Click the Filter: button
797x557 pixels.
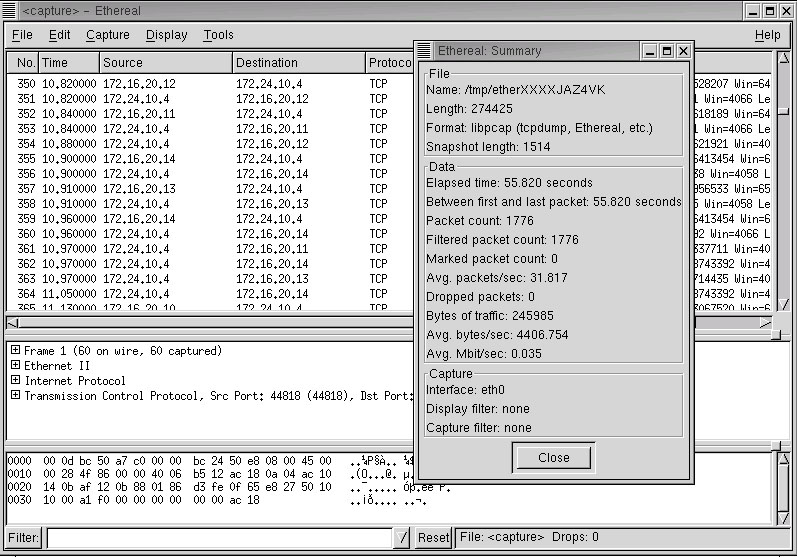point(23,538)
